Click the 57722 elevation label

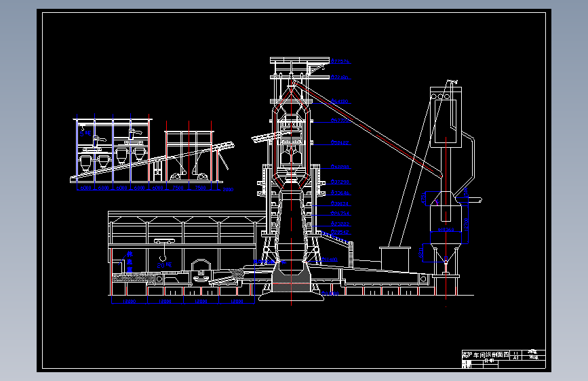[340, 121]
